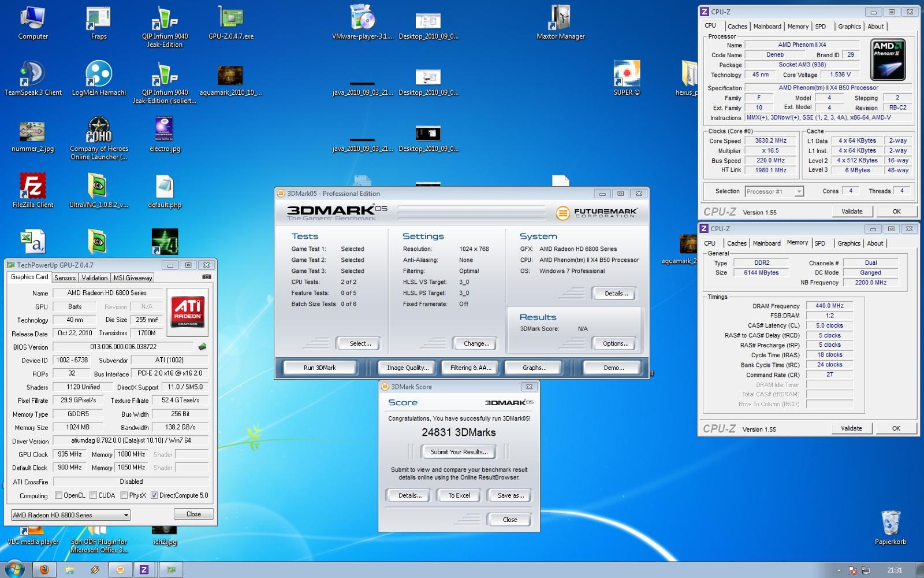This screenshot has height=578, width=924.
Task: Click Close button in GPU-Z window
Action: 193,514
